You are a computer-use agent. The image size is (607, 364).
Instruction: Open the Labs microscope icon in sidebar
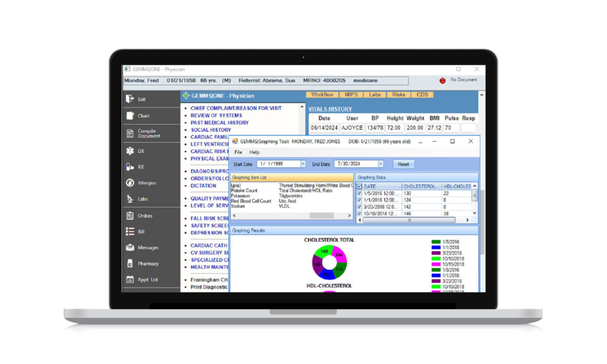tap(130, 199)
